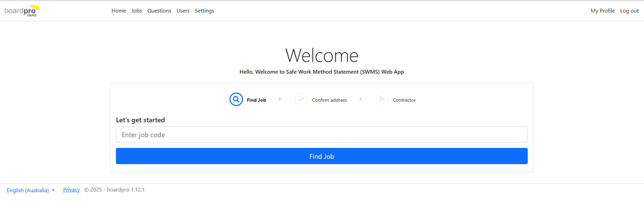Click the chevron after Confirm address step
Viewport: 644px width, 205px height.
pyautogui.click(x=361, y=99)
